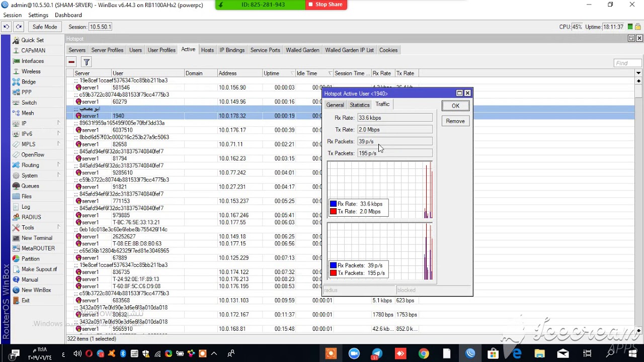Open the column dropdown at the table's right edge
The width and height of the screenshot is (644, 362).
pos(638,73)
